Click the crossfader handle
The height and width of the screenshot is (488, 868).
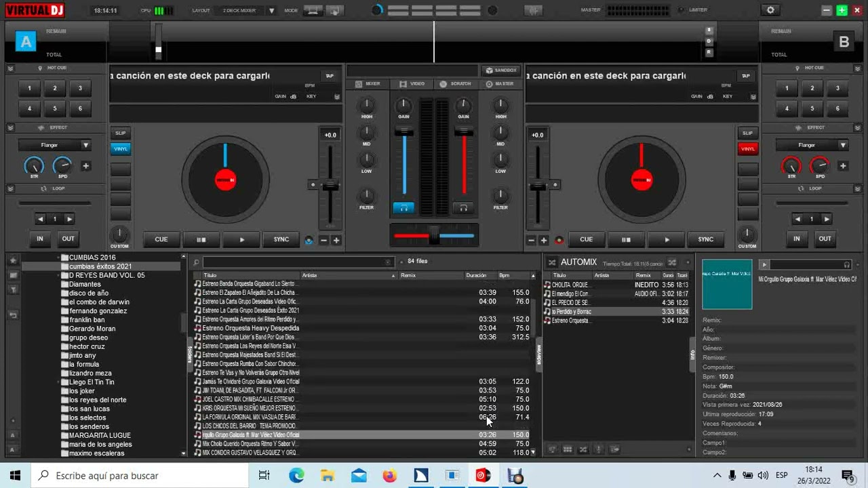point(434,235)
